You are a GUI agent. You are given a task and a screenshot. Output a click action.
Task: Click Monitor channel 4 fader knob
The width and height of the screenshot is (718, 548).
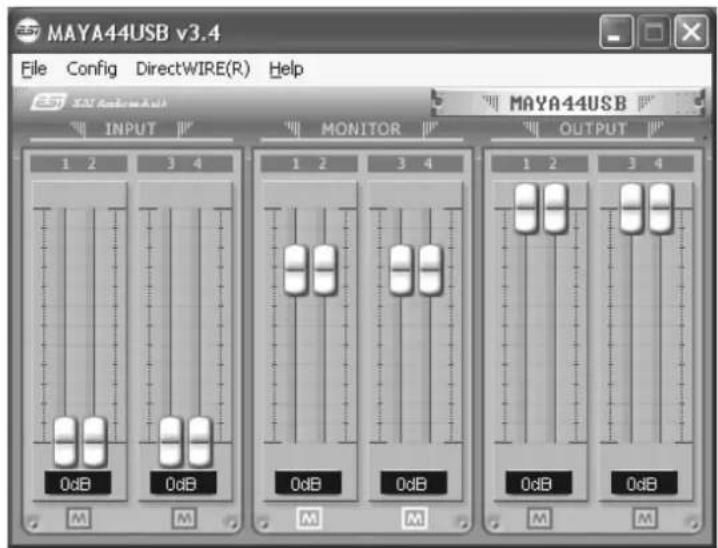(430, 269)
